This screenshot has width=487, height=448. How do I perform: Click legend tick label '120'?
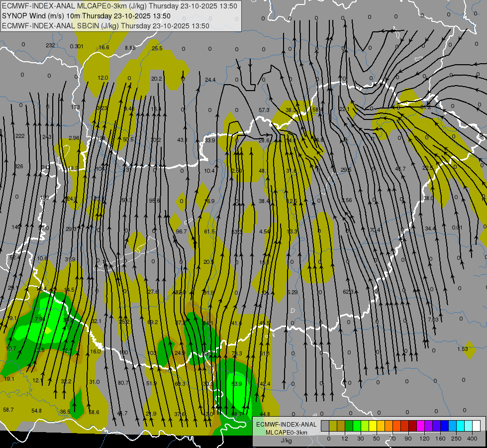coord(424,439)
